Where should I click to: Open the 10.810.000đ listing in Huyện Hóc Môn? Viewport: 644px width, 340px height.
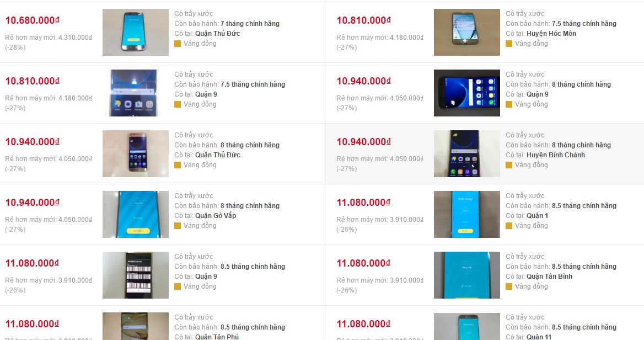pos(364,20)
